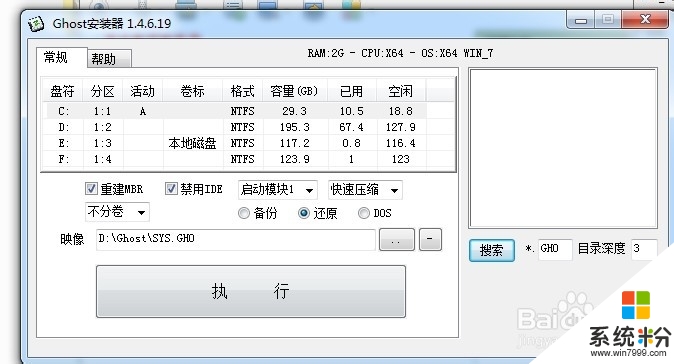
Task: Open the 帮助 tab
Action: (x=109, y=59)
